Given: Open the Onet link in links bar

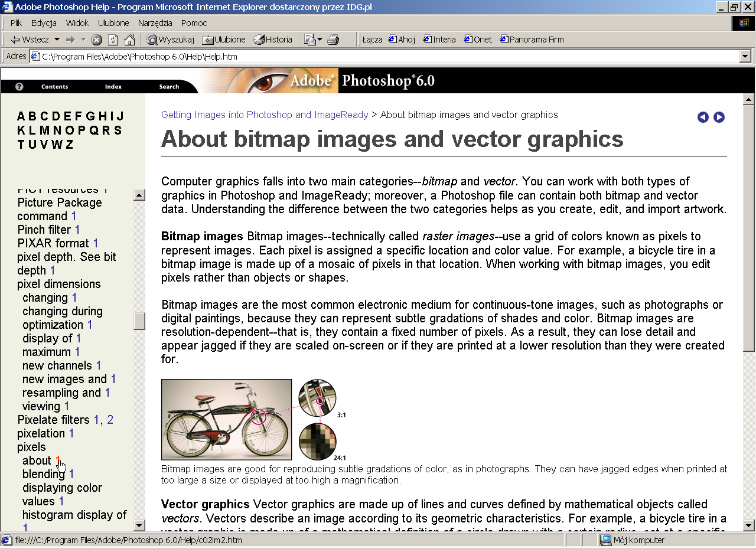Looking at the screenshot, I should pos(478,40).
